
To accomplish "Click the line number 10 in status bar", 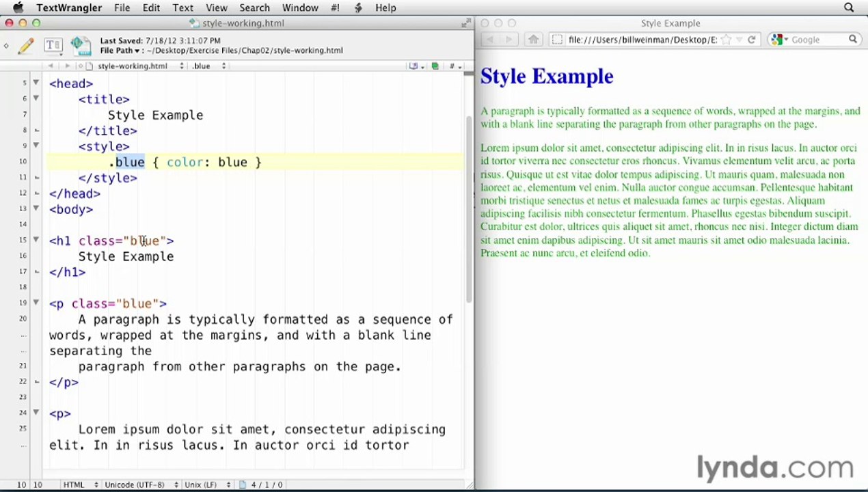I will (x=22, y=484).
